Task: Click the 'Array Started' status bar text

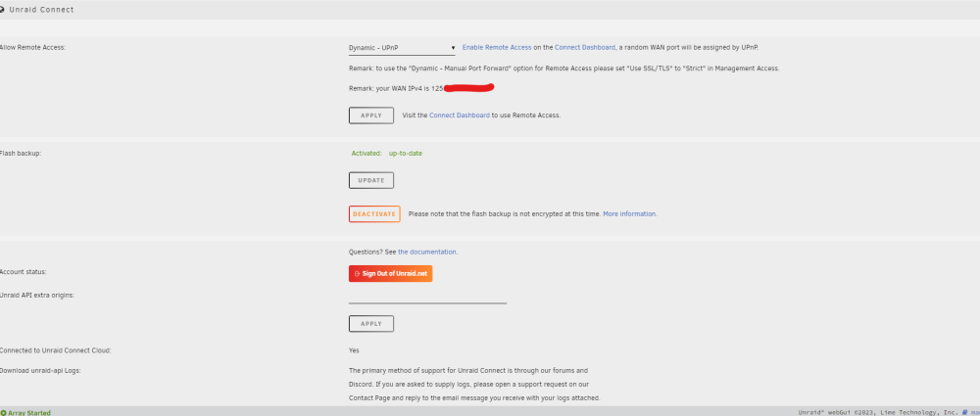Action: click(x=29, y=413)
